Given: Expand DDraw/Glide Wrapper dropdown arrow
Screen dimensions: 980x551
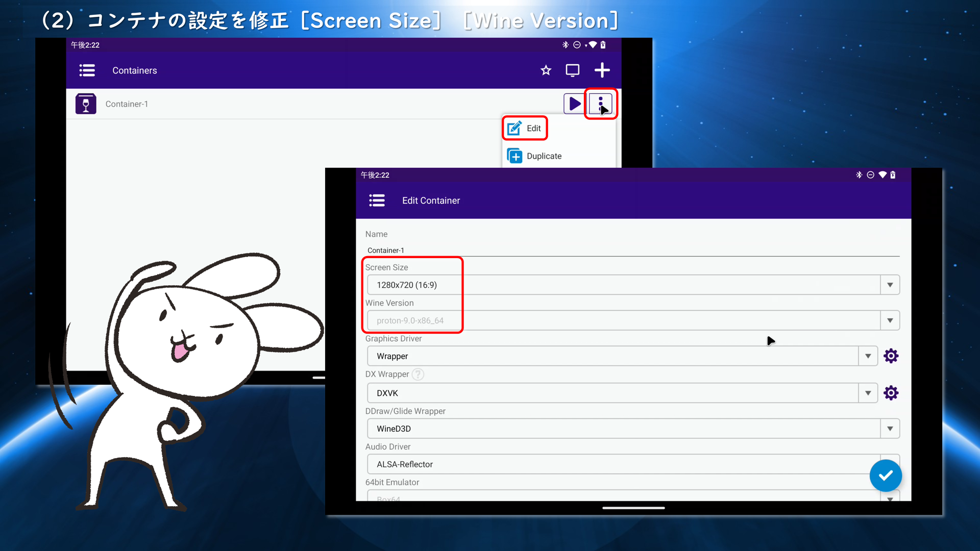Looking at the screenshot, I should [x=890, y=429].
